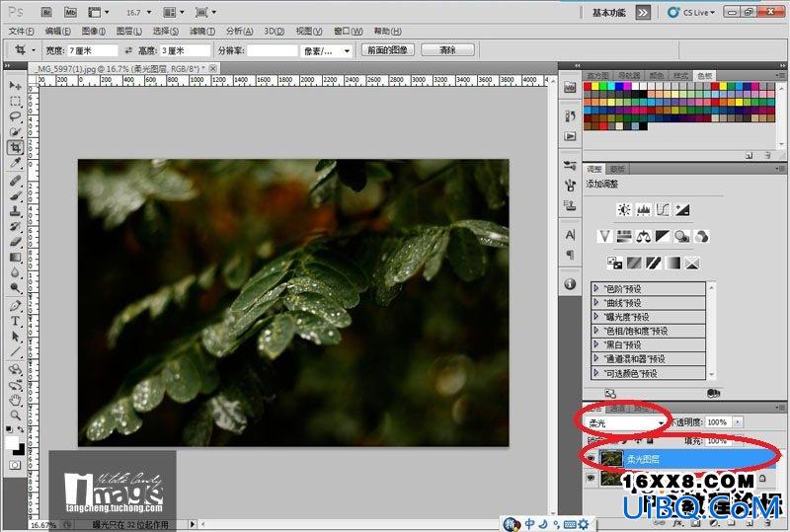
Task: Expand the "色相/饱和度"预设 list
Action: pyautogui.click(x=596, y=331)
